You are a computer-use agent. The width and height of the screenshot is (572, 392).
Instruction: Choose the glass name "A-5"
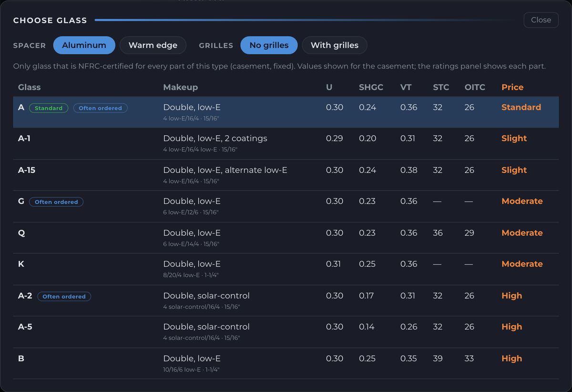(25, 327)
